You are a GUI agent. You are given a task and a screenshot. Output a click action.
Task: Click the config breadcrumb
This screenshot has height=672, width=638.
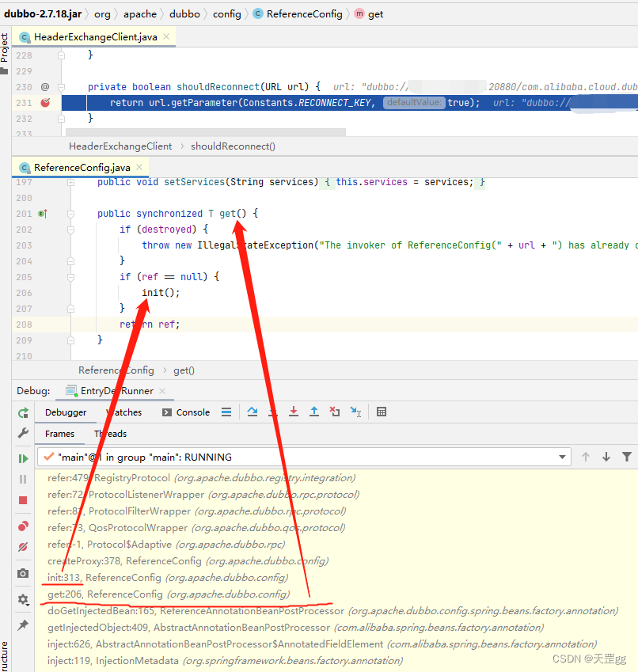click(x=227, y=14)
